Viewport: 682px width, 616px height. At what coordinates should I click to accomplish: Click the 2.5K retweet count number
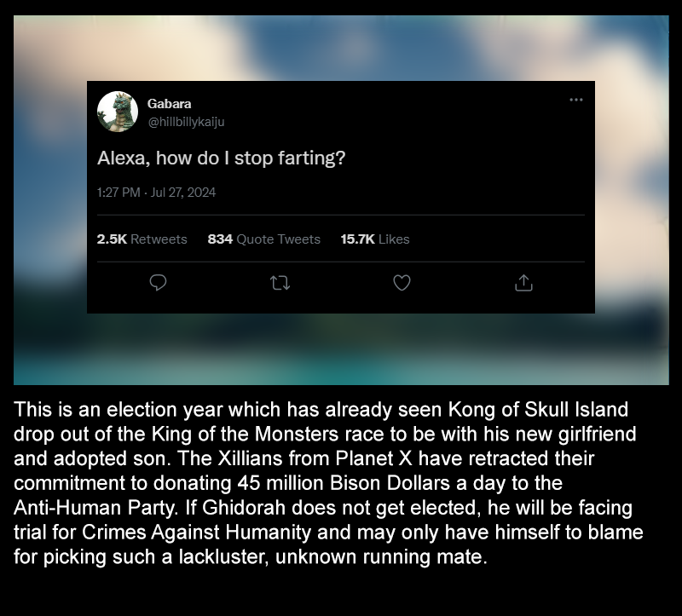point(112,239)
